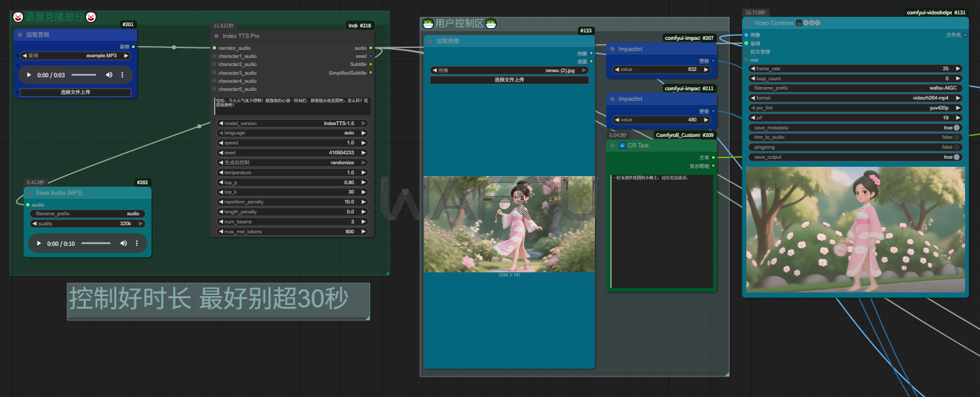Click 选择文件上传 button in 加载音频 node

pyautogui.click(x=75, y=92)
